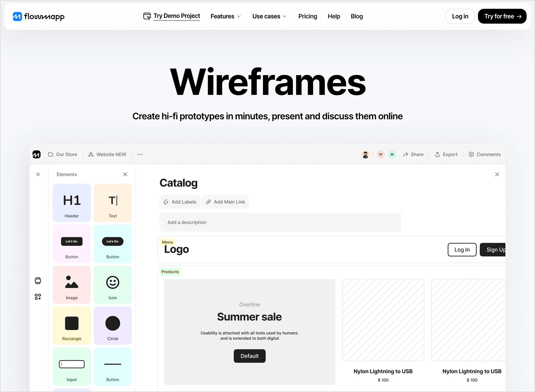The image size is (535, 392).
Task: Select the Text element
Action: [x=113, y=203]
